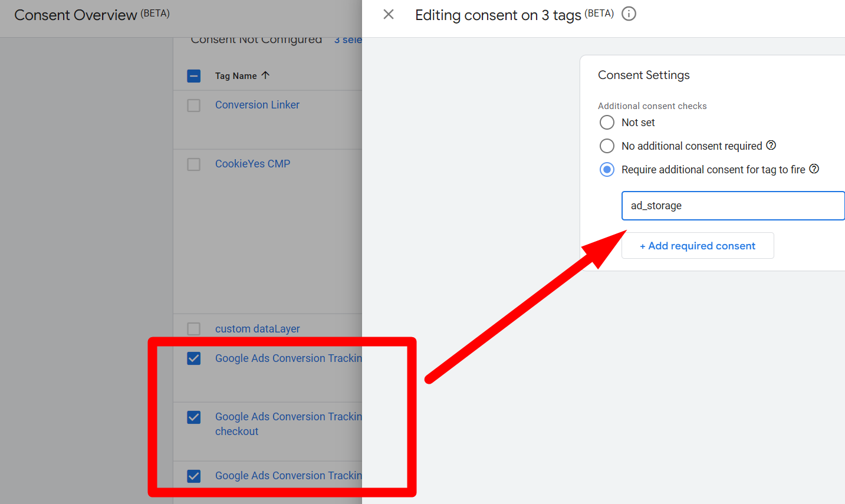This screenshot has width=845, height=504.
Task: Open the Conversion Linker tag link
Action: (x=257, y=105)
